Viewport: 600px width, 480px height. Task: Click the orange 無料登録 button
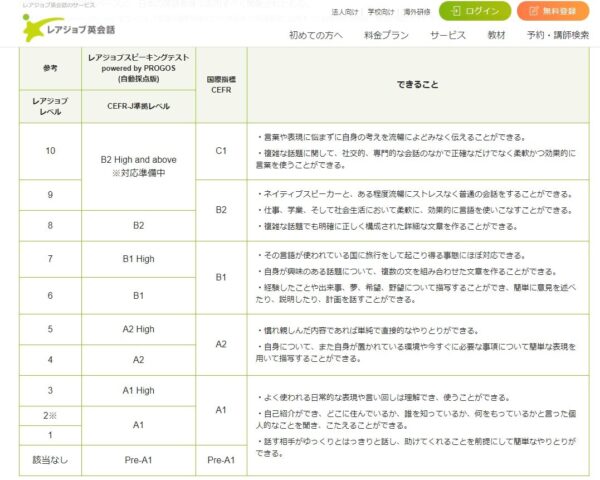click(553, 11)
